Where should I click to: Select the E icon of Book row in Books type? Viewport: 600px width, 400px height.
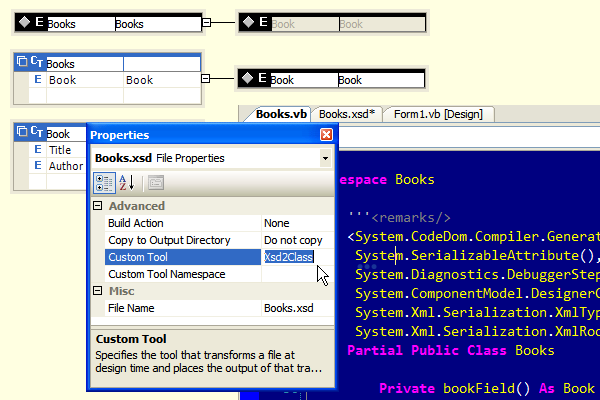tap(38, 80)
